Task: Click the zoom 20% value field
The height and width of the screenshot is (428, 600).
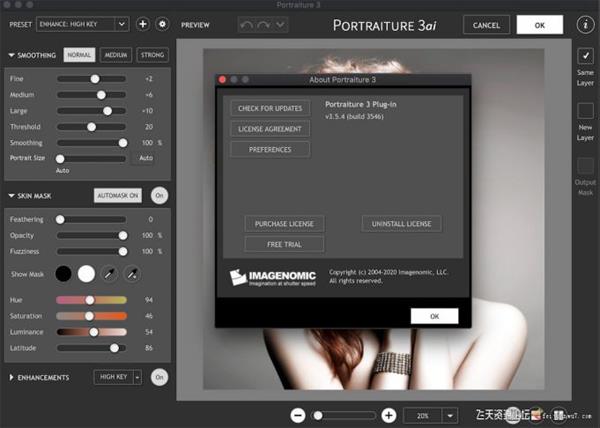Action: [x=422, y=415]
